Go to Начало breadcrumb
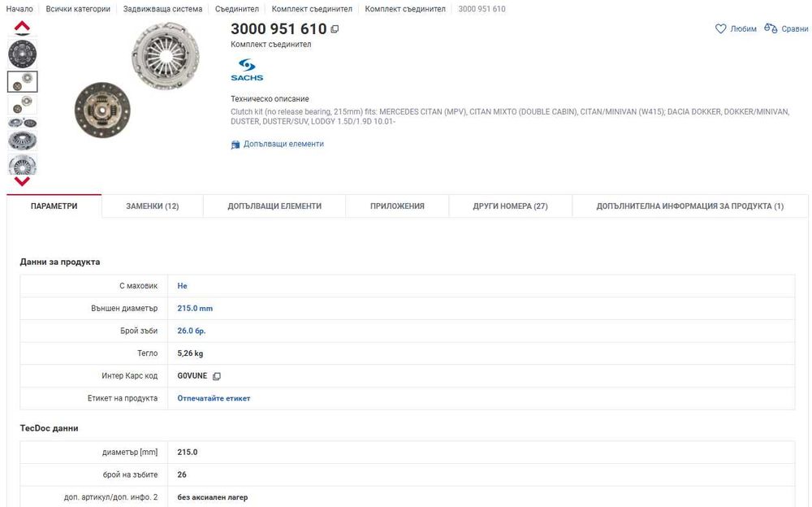The height and width of the screenshot is (507, 812). (x=19, y=9)
